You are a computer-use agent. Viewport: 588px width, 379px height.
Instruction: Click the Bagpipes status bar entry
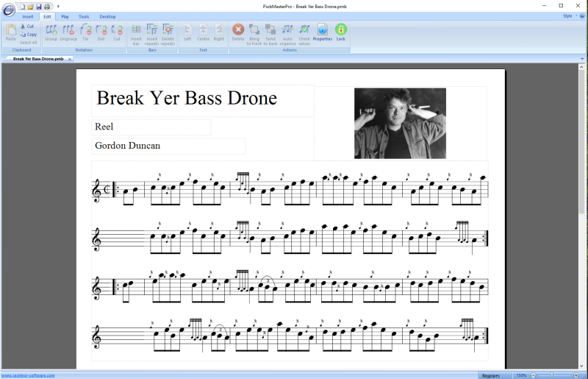click(x=491, y=375)
